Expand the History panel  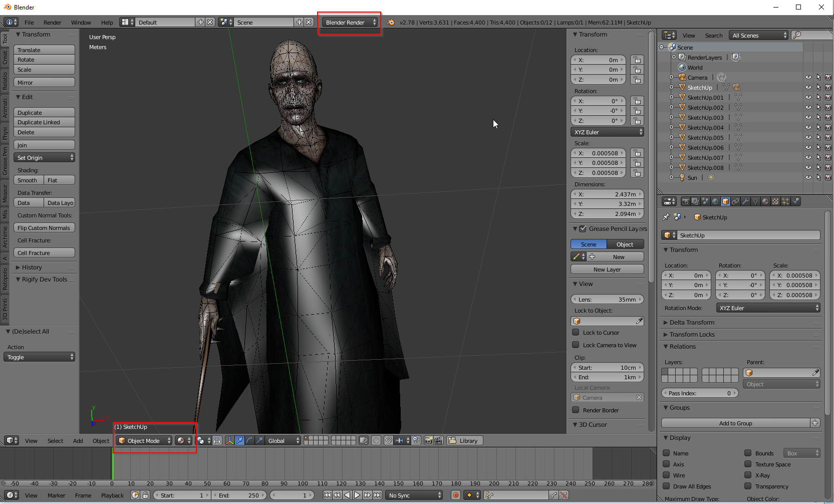tap(32, 267)
